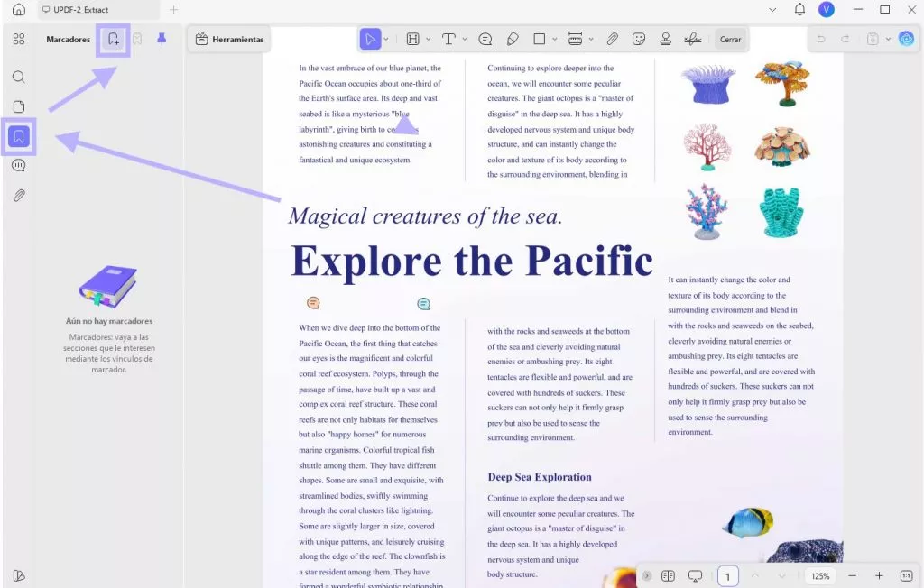This screenshot has height=588, width=924.
Task: Click the striped butterflyfish image
Action: pyautogui.click(x=748, y=522)
